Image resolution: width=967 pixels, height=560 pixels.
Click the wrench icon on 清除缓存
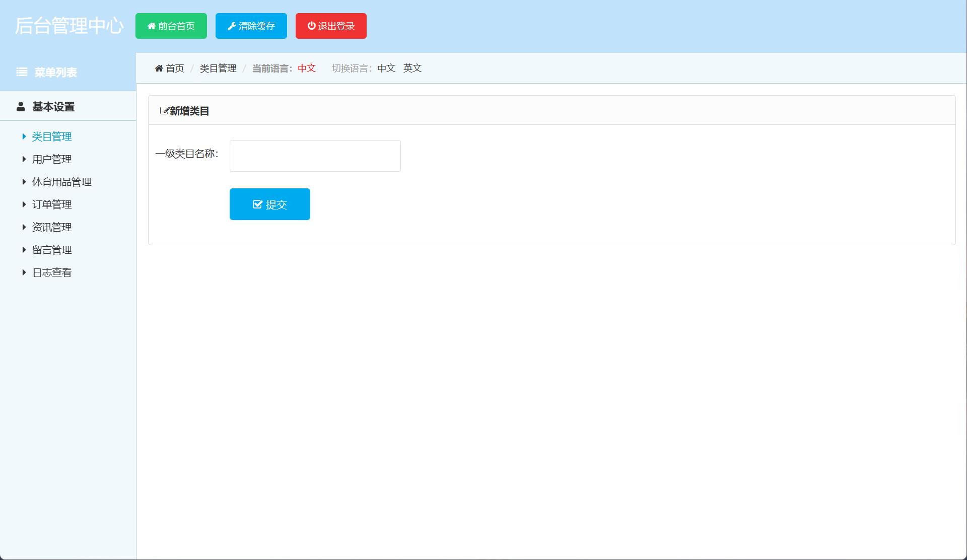point(232,26)
